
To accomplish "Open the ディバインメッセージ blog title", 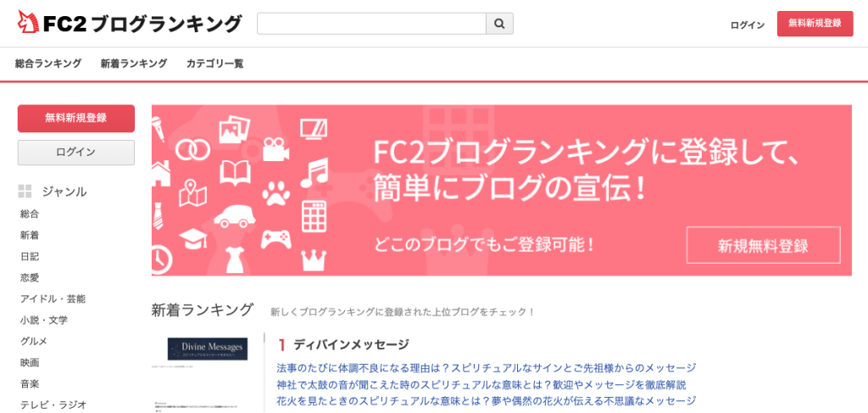I will point(352,345).
